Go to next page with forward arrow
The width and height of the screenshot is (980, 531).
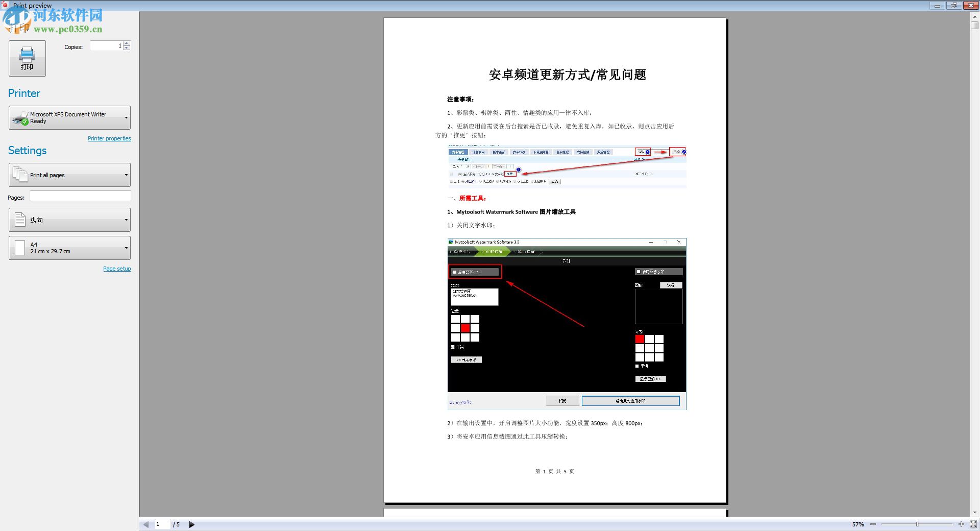tap(192, 524)
